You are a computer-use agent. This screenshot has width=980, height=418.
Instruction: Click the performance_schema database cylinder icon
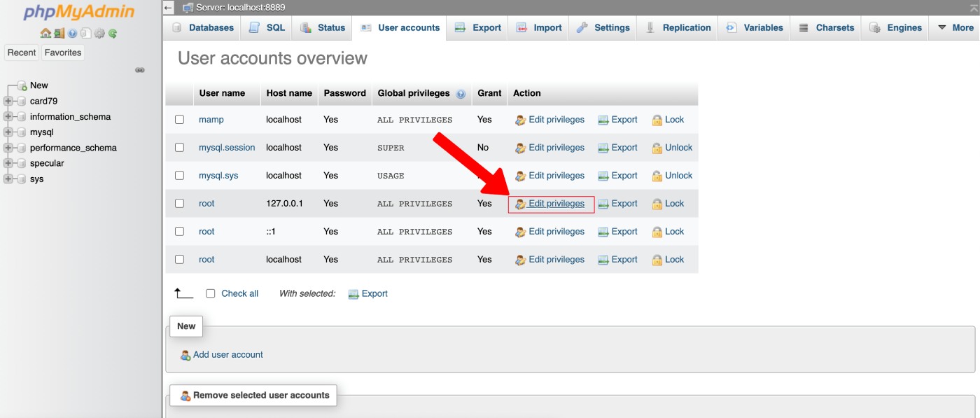21,148
